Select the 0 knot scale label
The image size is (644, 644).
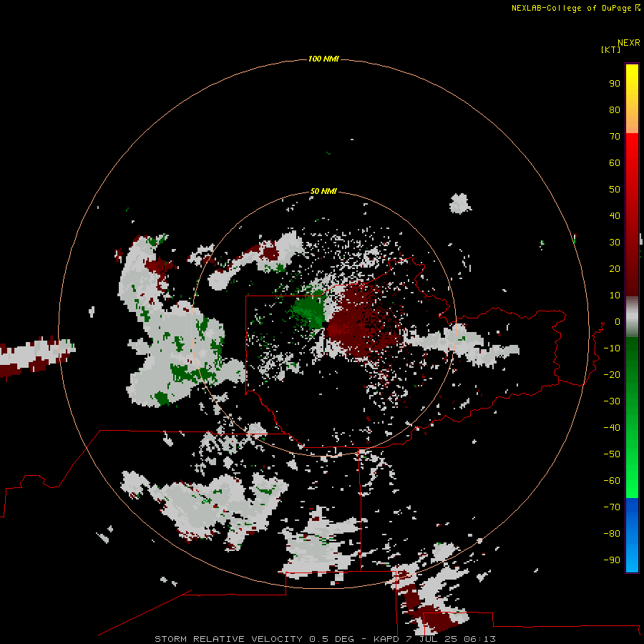(618, 322)
